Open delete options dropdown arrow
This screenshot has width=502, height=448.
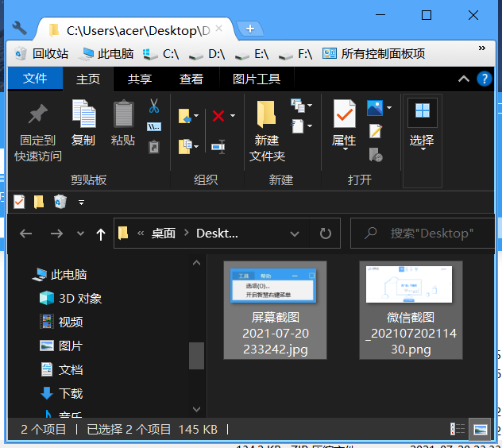[x=233, y=116]
